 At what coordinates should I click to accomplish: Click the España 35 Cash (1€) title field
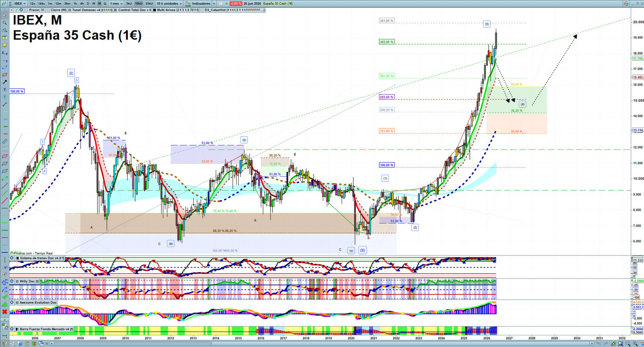[x=278, y=3]
